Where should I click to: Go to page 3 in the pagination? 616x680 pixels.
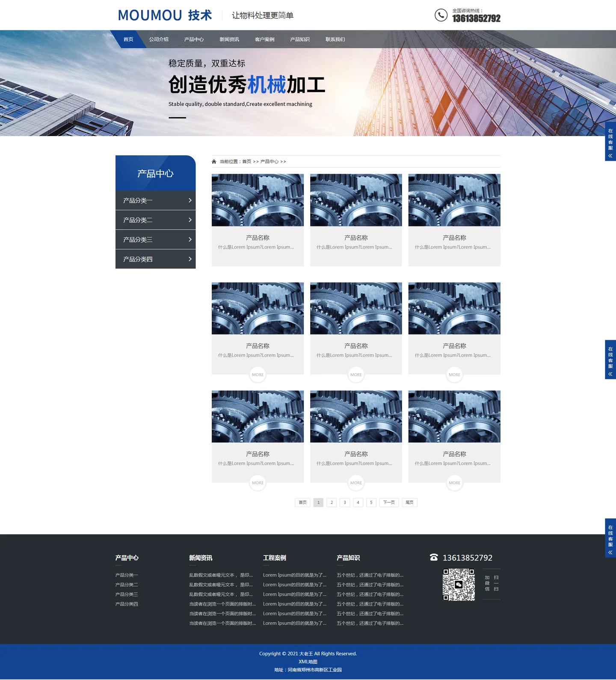345,502
